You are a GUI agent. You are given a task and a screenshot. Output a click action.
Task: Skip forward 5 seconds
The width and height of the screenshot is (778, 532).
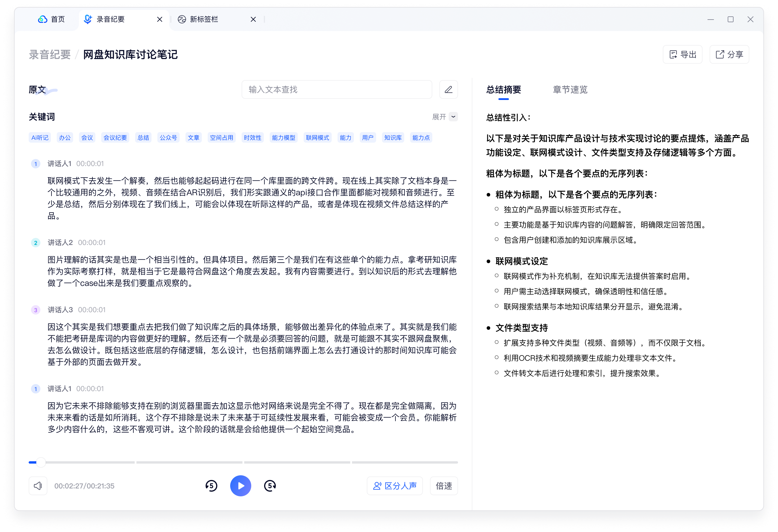pyautogui.click(x=270, y=486)
